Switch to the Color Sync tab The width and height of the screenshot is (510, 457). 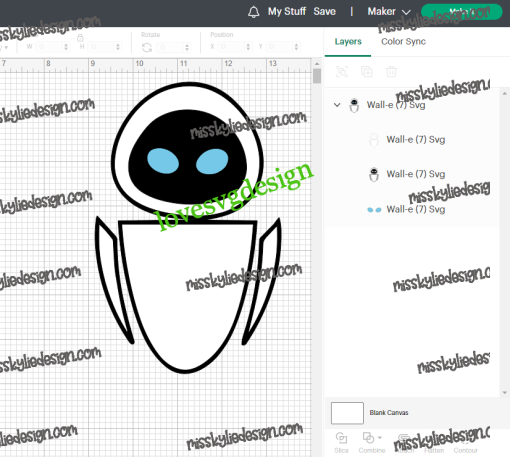[x=403, y=41]
